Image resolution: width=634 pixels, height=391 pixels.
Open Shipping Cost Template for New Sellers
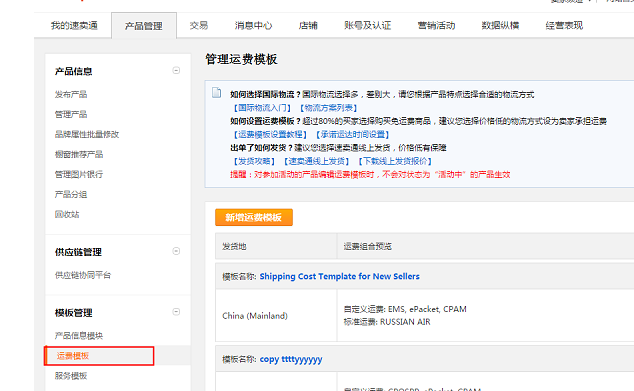(x=340, y=276)
